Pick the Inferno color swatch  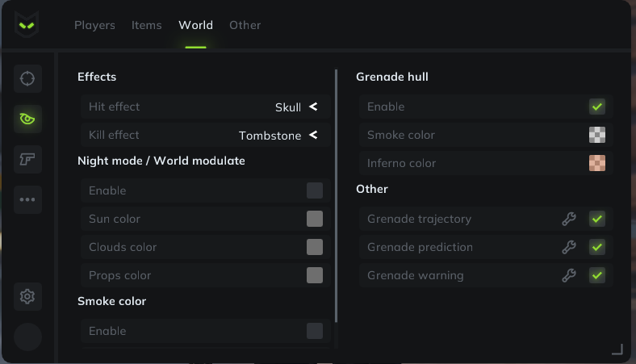pyautogui.click(x=597, y=163)
